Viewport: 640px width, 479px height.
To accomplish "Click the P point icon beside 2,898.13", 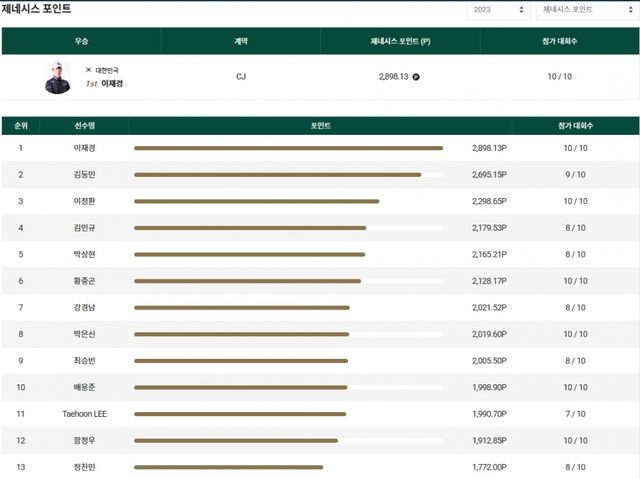I will (416, 77).
